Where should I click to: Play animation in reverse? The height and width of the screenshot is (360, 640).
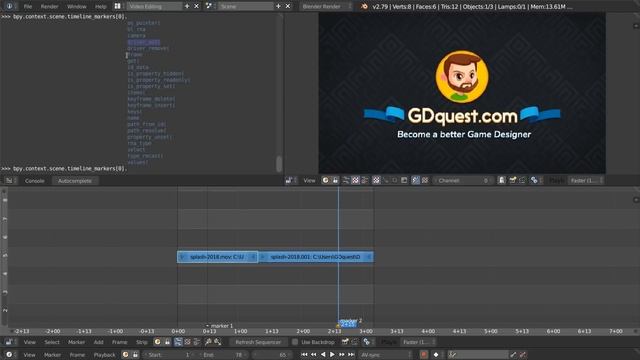pyautogui.click(x=323, y=355)
